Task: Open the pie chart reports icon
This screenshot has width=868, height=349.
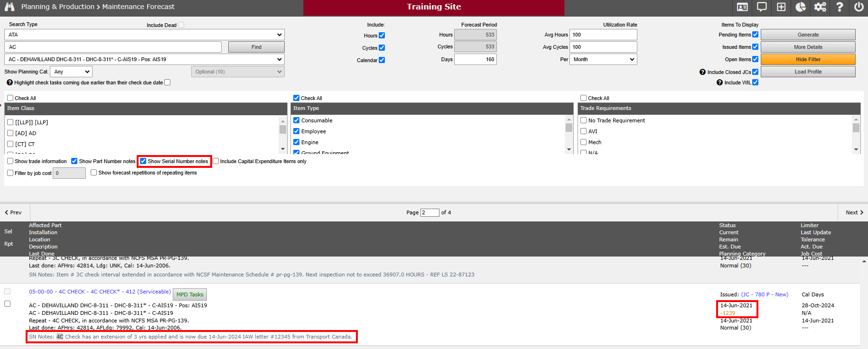Action: tap(801, 7)
